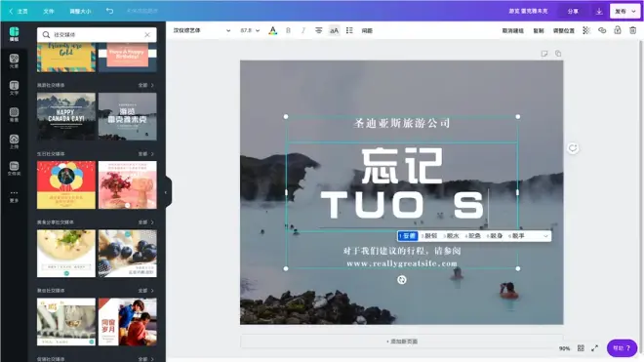Open the transparency checkerboard tool
This screenshot has height=362, width=644.
(x=586, y=30)
